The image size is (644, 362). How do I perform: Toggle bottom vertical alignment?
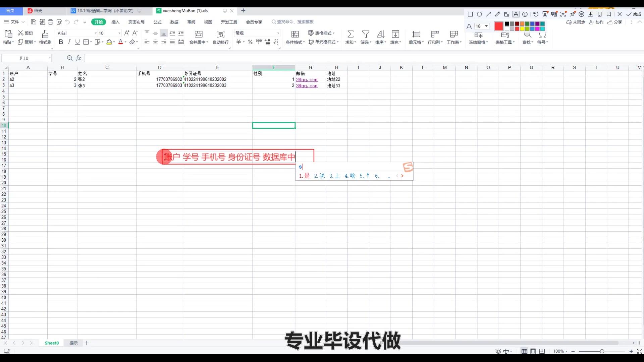pos(164,33)
